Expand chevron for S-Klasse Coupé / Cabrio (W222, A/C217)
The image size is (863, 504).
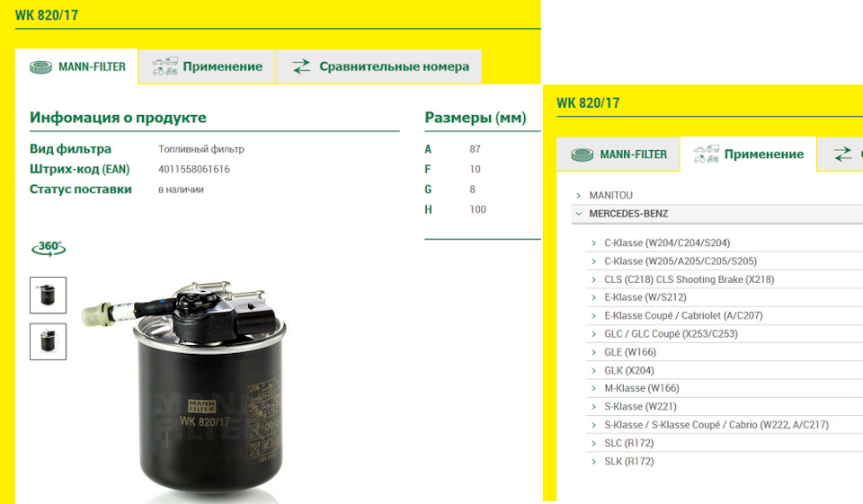tap(593, 425)
